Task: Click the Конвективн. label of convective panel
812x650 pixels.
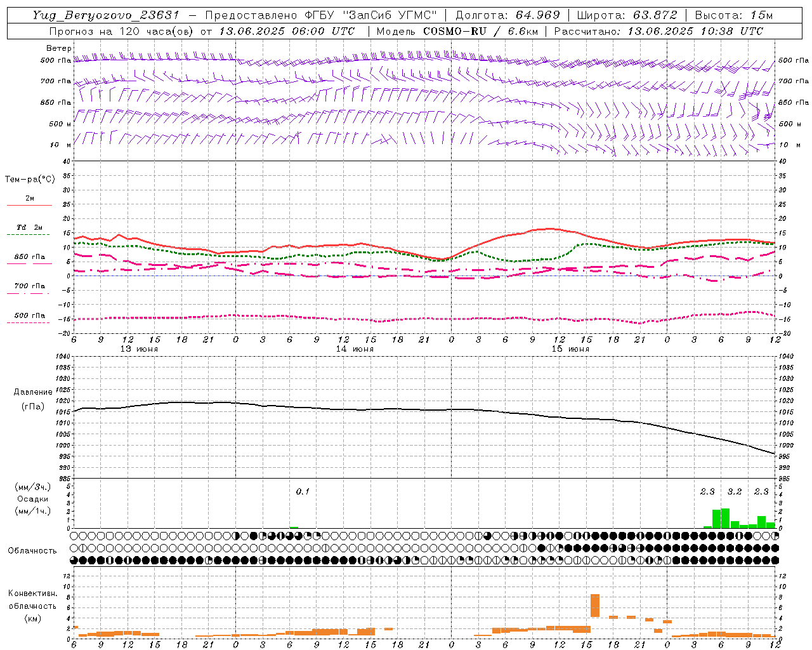Action: pos(32,594)
